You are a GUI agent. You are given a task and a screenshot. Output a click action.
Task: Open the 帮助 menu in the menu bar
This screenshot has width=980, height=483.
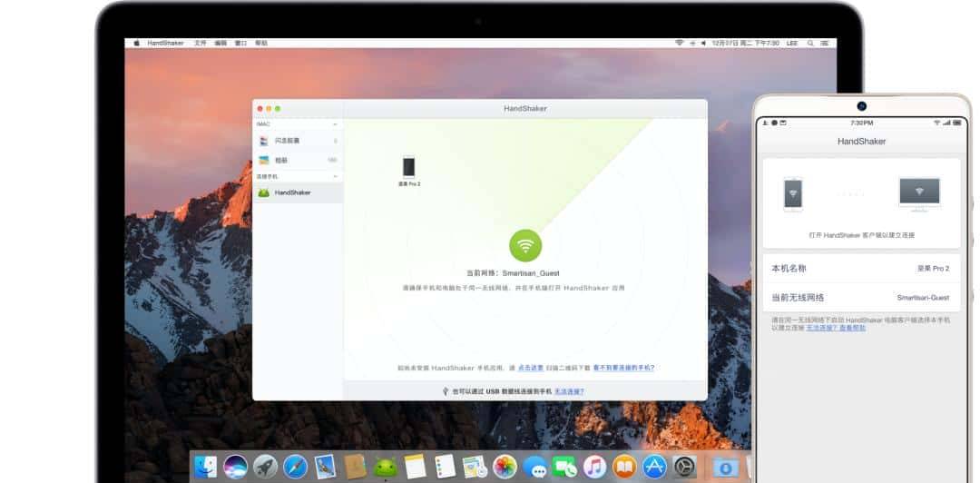click(261, 44)
